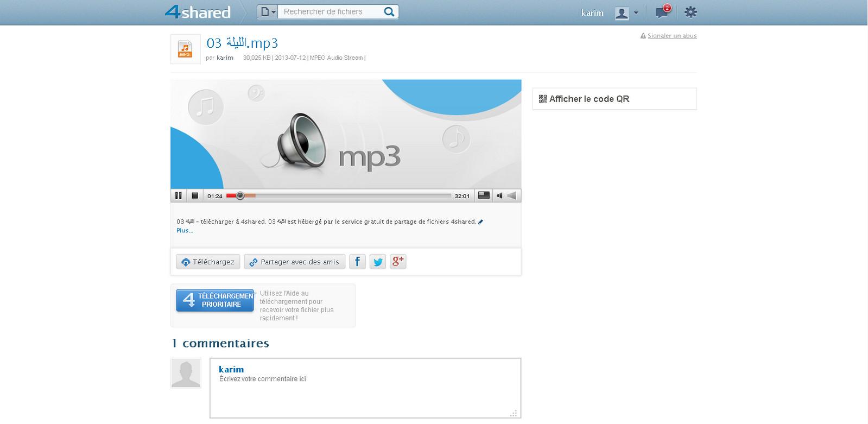This screenshot has width=868, height=424.
Task: Click the playback progress slider handle
Action: (x=240, y=195)
